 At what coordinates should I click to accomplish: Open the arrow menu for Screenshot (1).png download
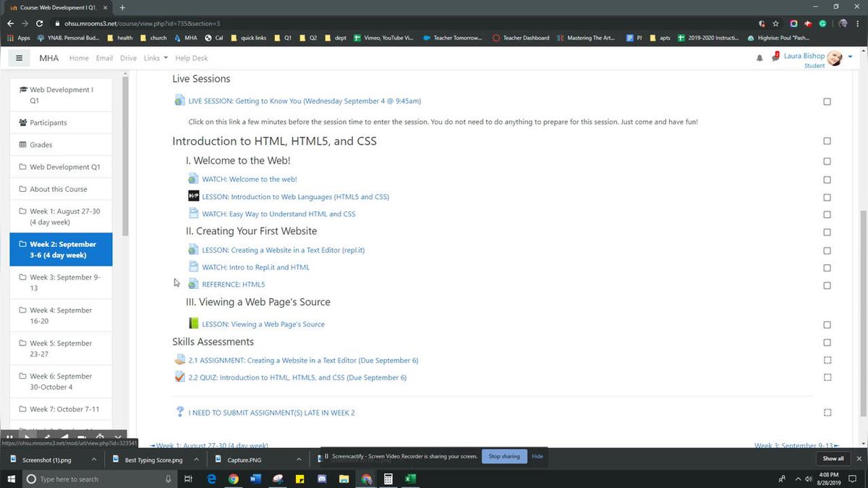(93, 459)
